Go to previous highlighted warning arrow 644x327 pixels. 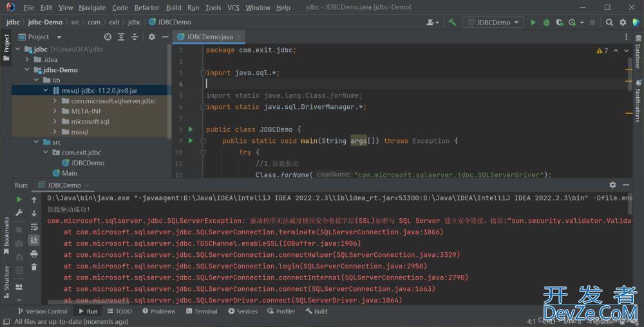(x=616, y=50)
